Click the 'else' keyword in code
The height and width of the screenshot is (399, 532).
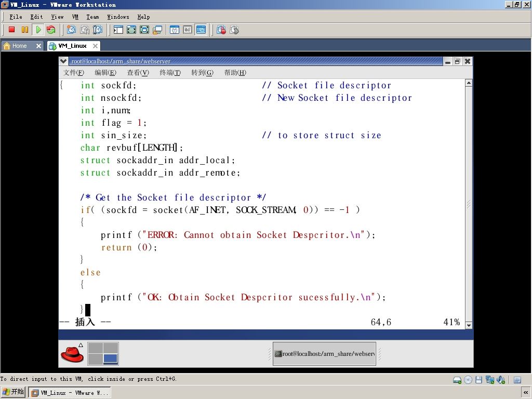point(90,272)
